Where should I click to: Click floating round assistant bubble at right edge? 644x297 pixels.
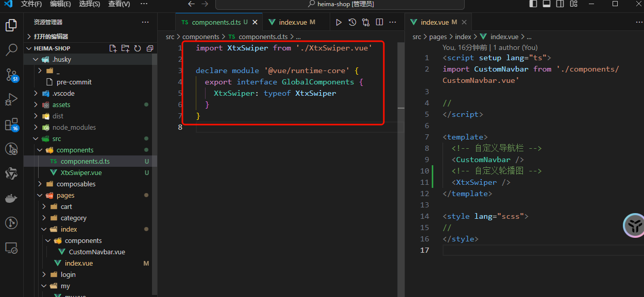[634, 225]
